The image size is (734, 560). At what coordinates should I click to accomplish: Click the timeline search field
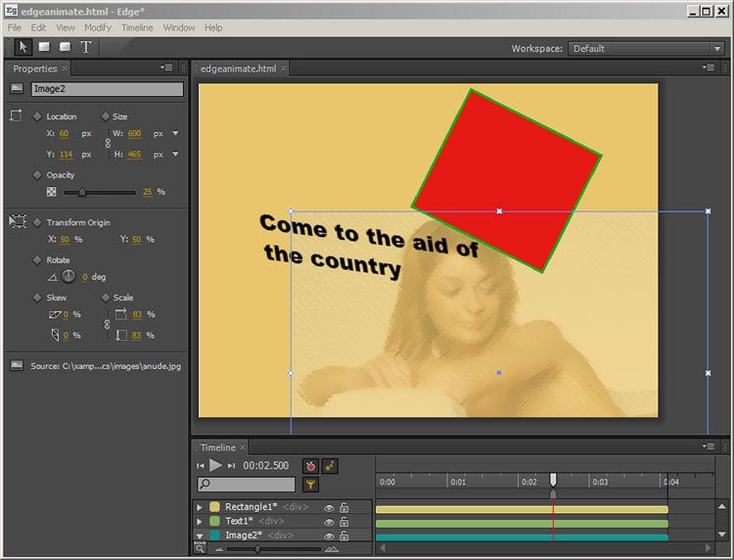point(247,485)
